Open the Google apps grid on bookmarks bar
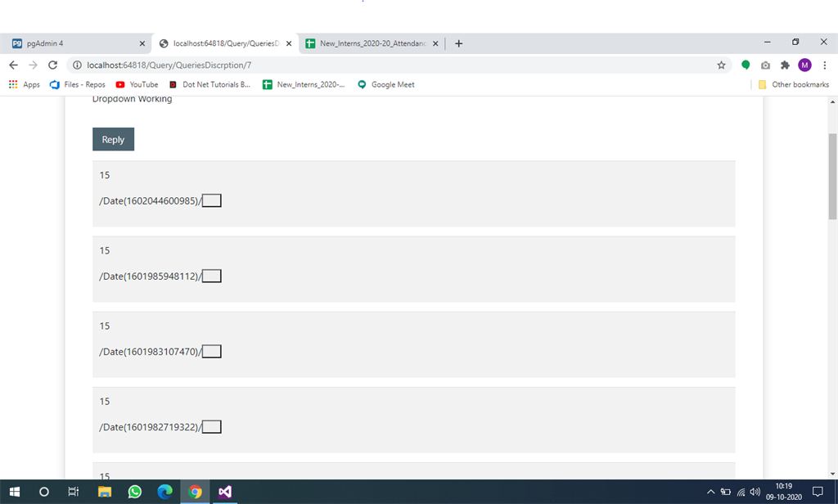The height and width of the screenshot is (504, 838). pos(12,84)
